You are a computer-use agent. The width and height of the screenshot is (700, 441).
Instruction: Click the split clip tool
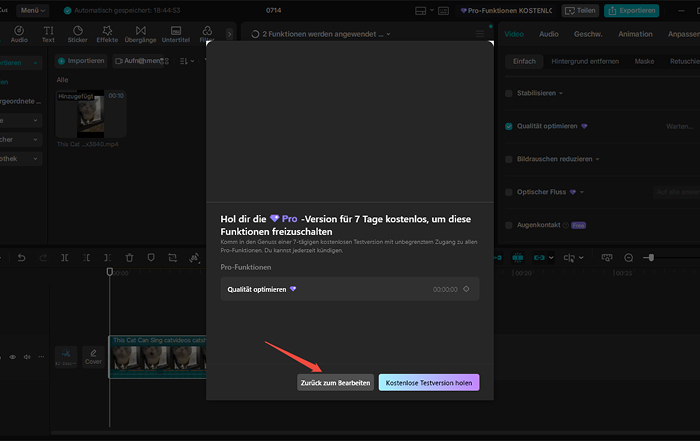tap(65, 258)
